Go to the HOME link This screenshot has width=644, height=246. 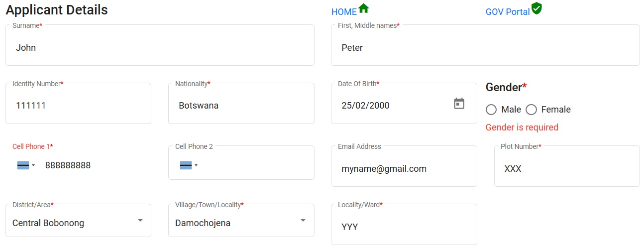coord(344,12)
